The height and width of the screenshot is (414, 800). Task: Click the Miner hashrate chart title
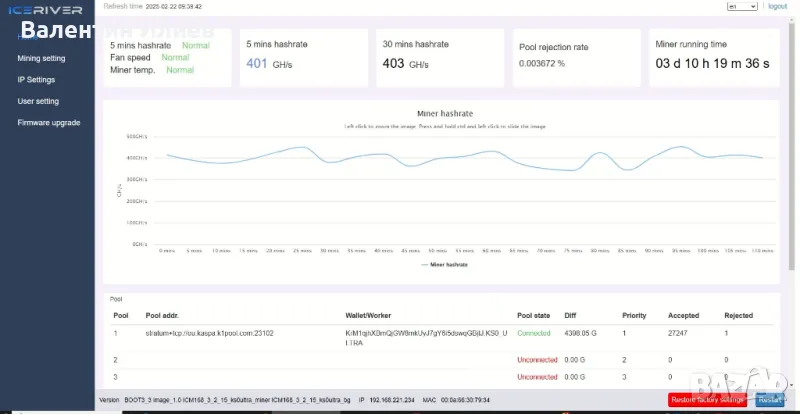[444, 114]
